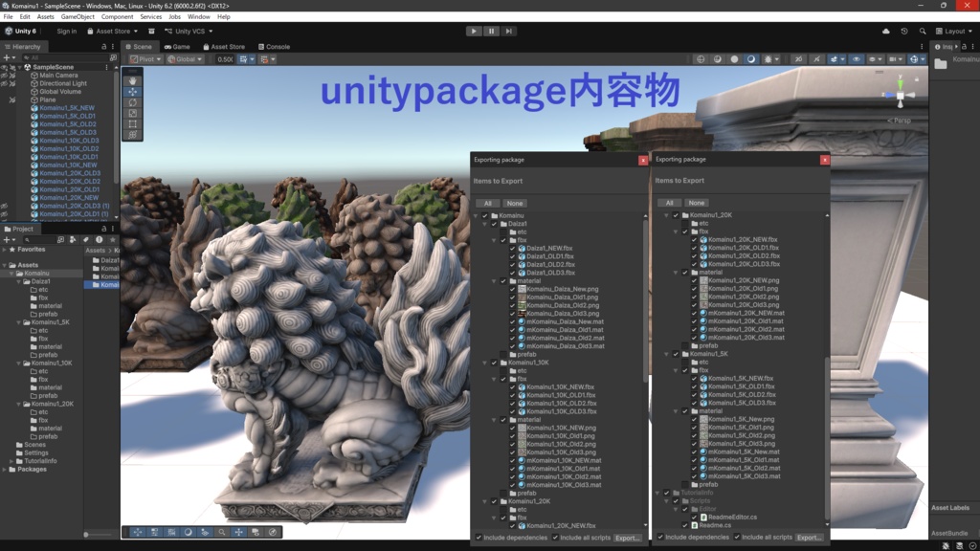Click the Pause button
The width and height of the screenshot is (980, 551).
[x=491, y=31]
